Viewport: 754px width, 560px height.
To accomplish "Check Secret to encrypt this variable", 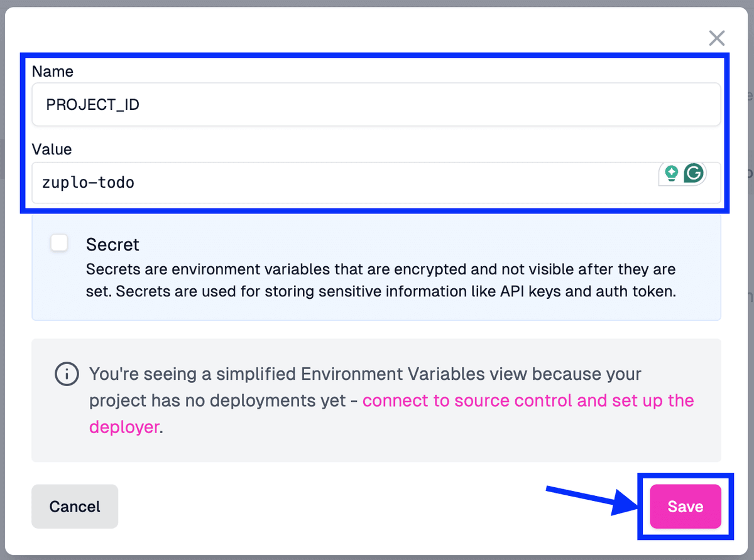I will tap(58, 242).
